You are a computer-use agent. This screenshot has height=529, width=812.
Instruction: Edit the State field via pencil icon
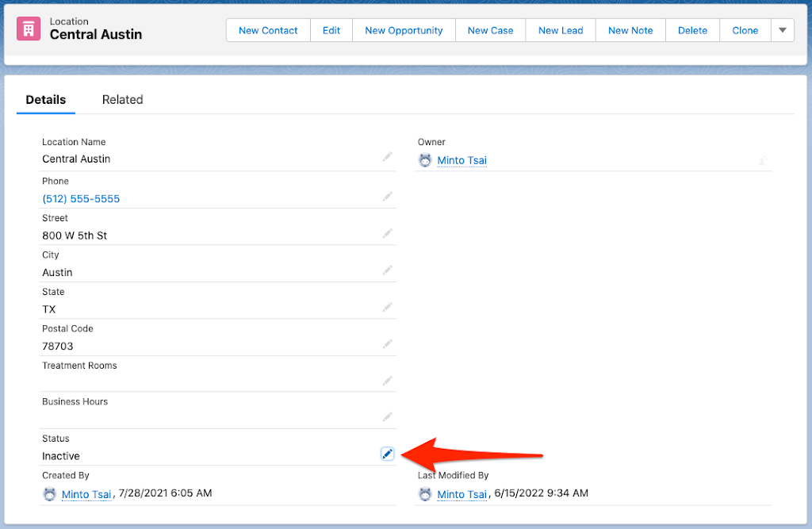pos(387,307)
